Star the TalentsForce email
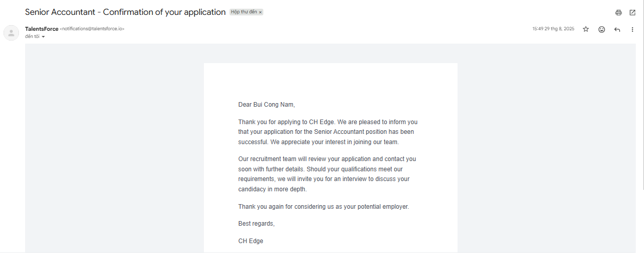 (586, 29)
